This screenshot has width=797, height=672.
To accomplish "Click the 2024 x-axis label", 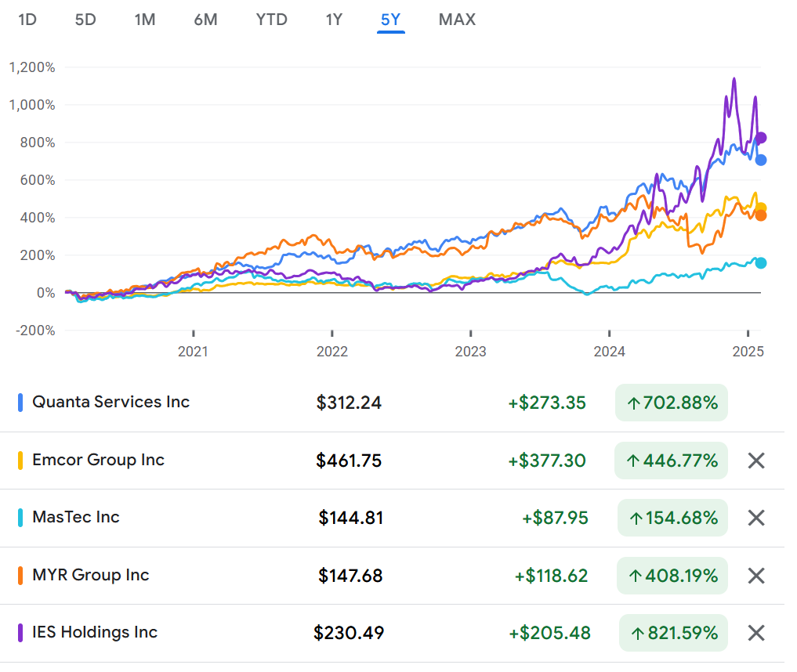I will pyautogui.click(x=610, y=352).
